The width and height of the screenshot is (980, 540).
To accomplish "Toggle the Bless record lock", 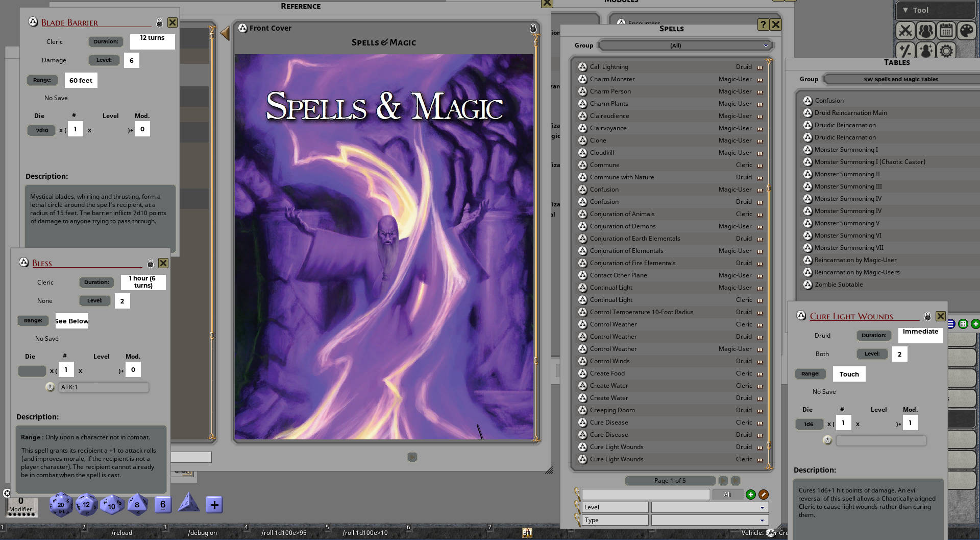I will pyautogui.click(x=150, y=263).
